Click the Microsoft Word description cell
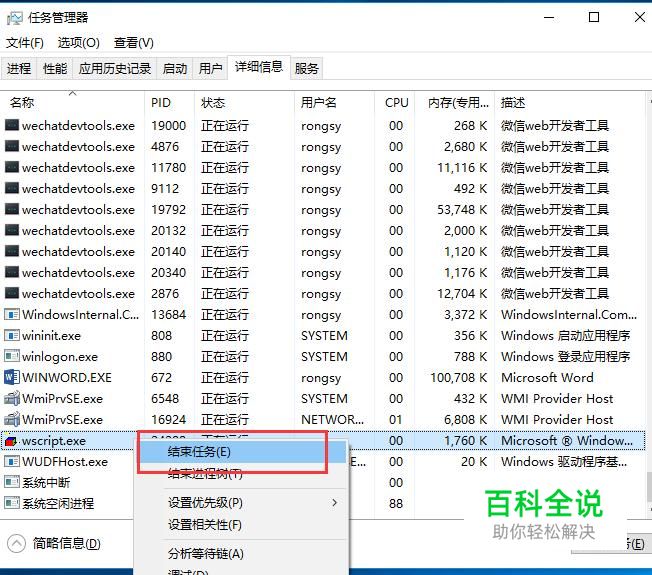The image size is (652, 575). [547, 378]
